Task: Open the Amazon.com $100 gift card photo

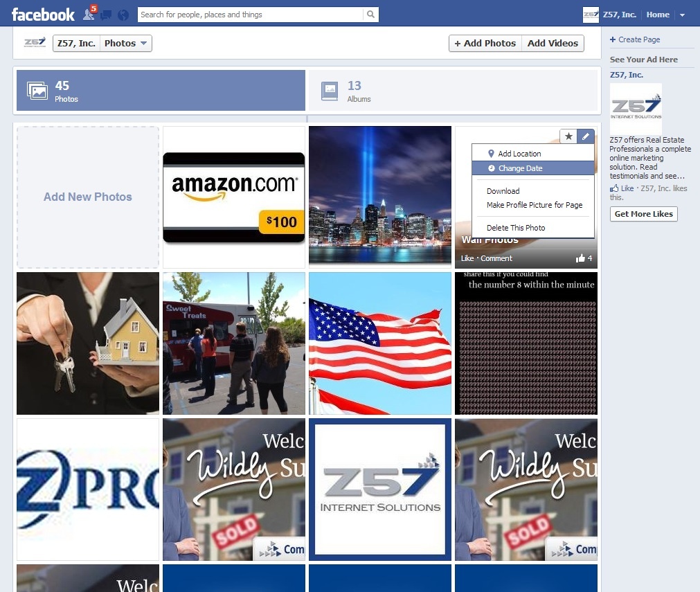Action: tap(234, 197)
